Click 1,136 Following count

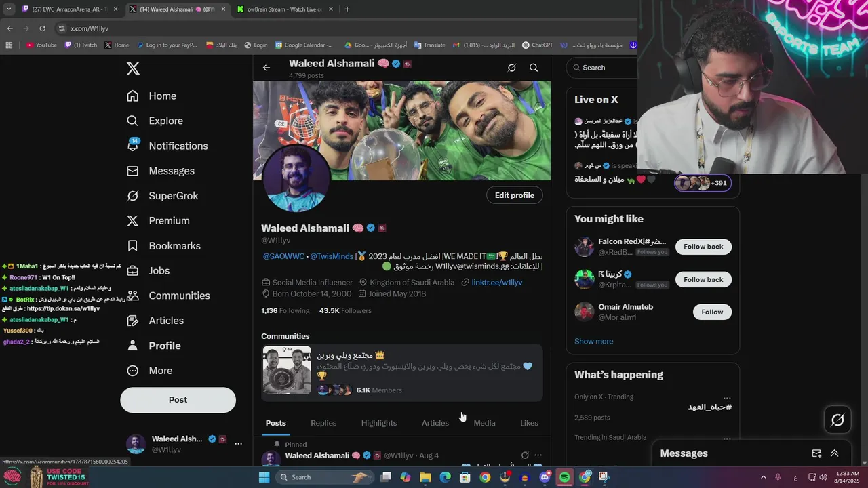tap(285, 310)
